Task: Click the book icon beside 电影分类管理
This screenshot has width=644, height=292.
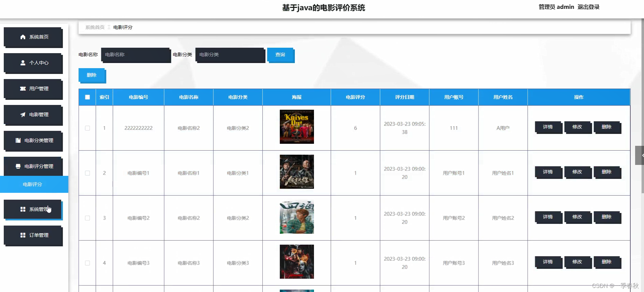Action: 18,140
